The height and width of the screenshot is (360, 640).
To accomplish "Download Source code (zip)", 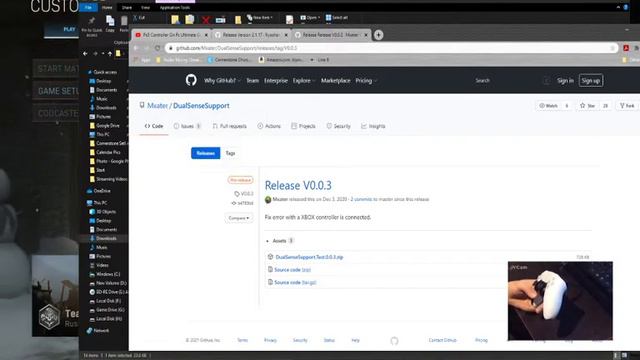I will coord(292,270).
